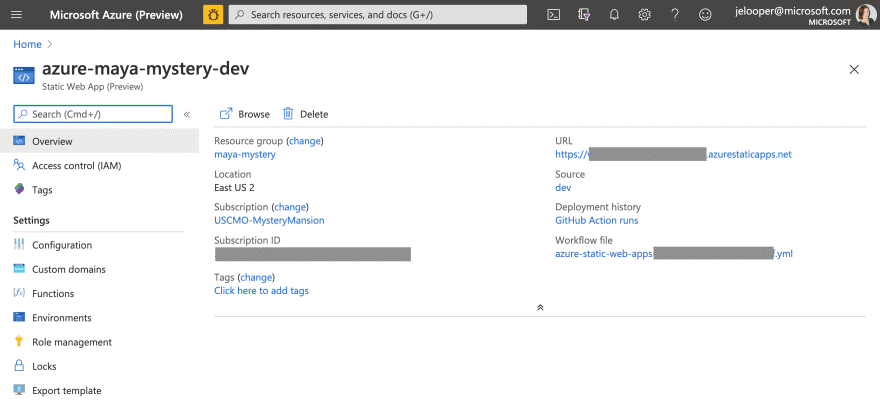
Task: Close the resource blade with X
Action: coord(853,69)
